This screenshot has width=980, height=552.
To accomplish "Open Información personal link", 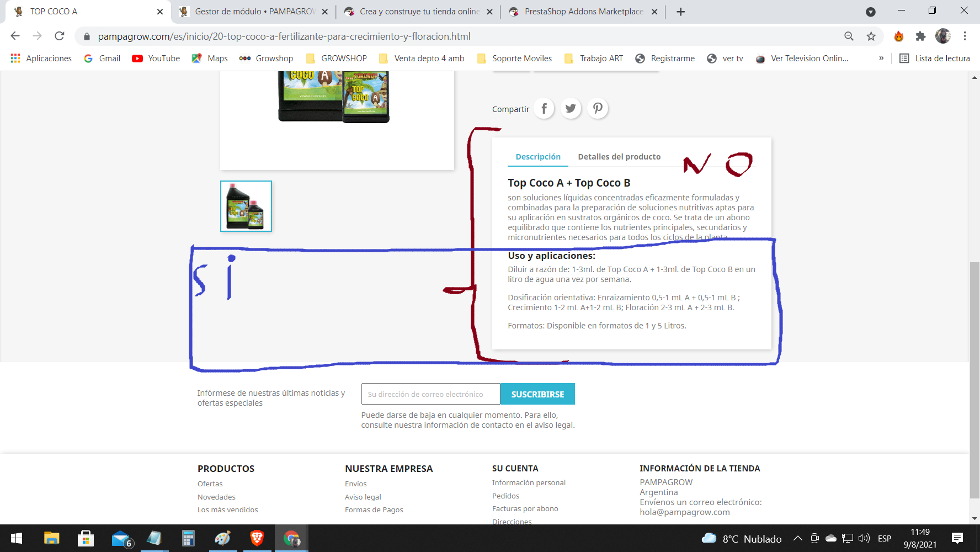I will point(529,482).
